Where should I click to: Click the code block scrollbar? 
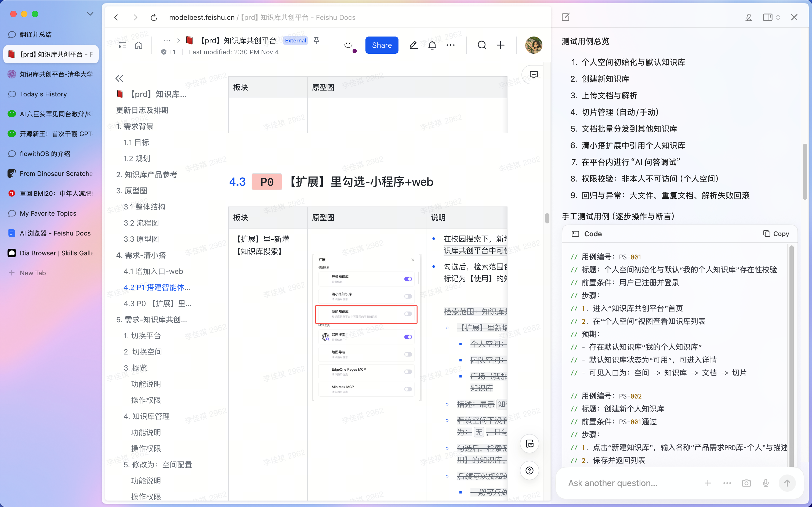coord(791,356)
